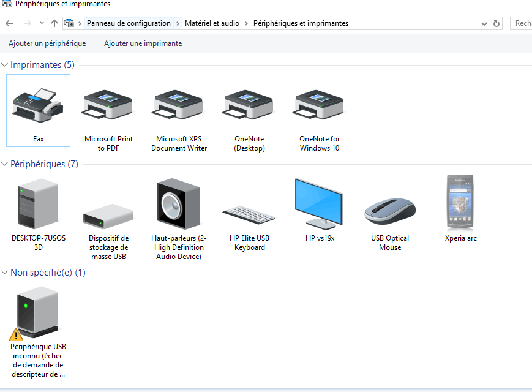Click the Back navigation arrow
The image size is (532, 392).
coord(10,23)
